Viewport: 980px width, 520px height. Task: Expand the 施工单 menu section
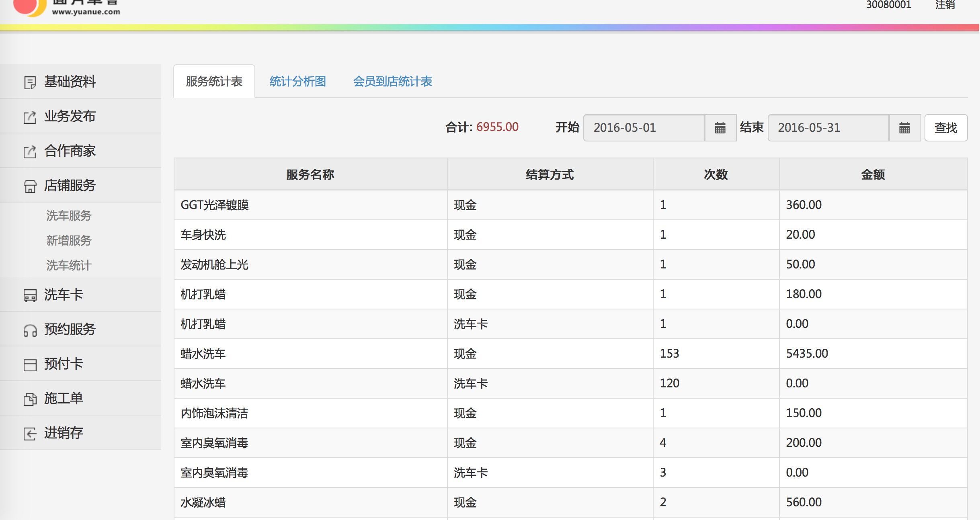click(80, 398)
